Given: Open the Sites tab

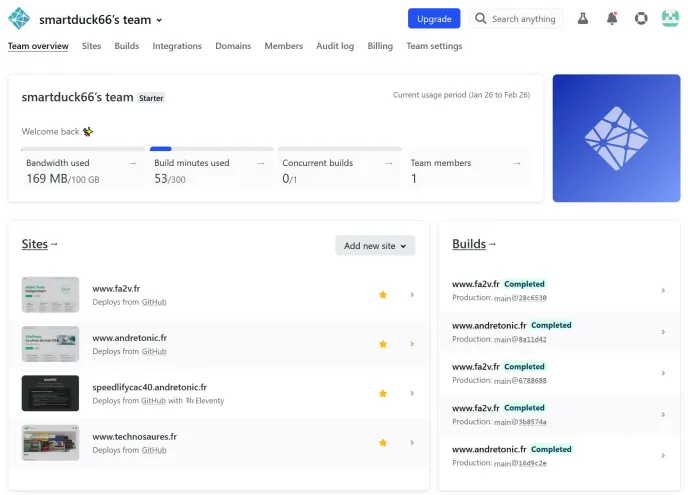Looking at the screenshot, I should [x=91, y=46].
